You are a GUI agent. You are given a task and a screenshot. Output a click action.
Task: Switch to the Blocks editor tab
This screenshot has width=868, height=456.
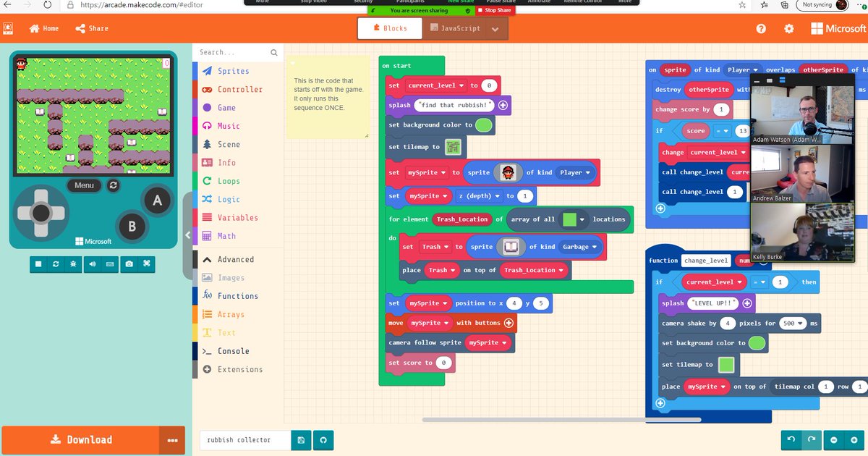pos(391,28)
